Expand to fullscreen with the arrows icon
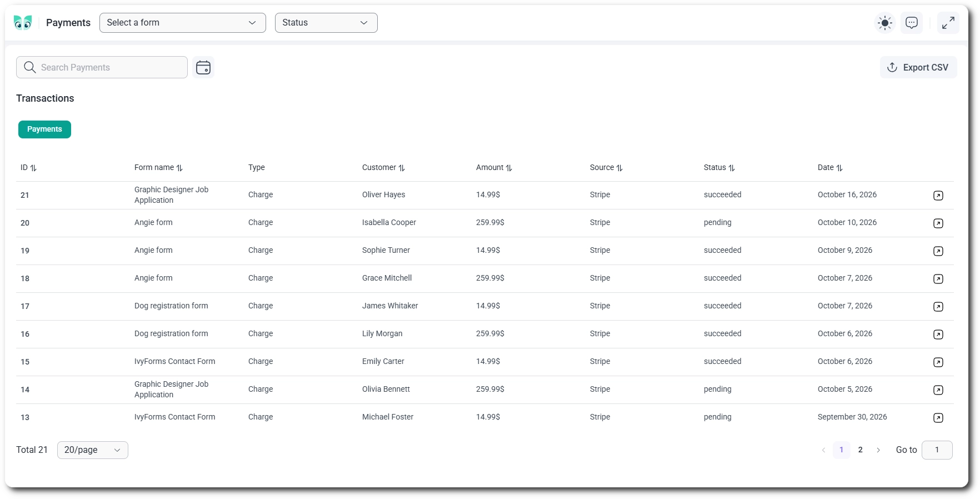 click(x=948, y=23)
